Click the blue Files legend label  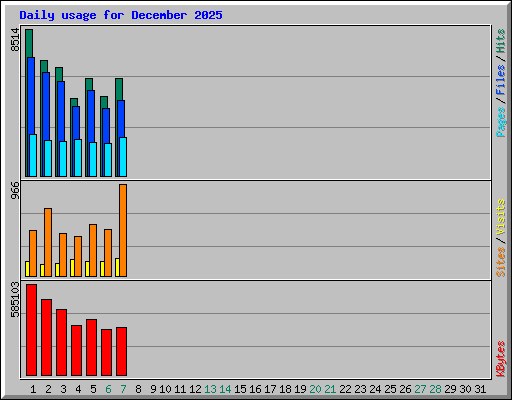click(x=500, y=79)
